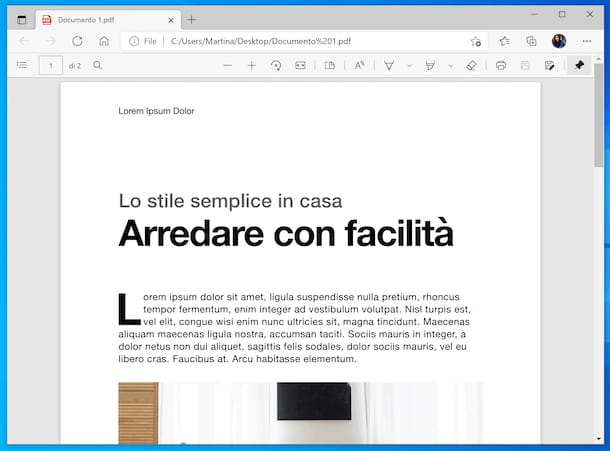Click the vertical scrollbar thumb
This screenshot has width=610, height=451.
599,116
